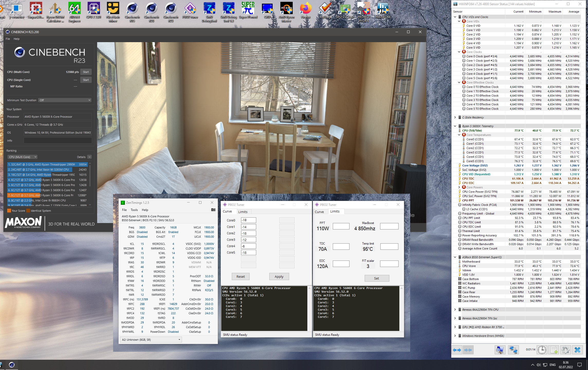Image resolution: width=588 pixels, height=370 pixels.
Task: Click ZenTimings screenshot camera icon
Action: pyautogui.click(x=213, y=210)
